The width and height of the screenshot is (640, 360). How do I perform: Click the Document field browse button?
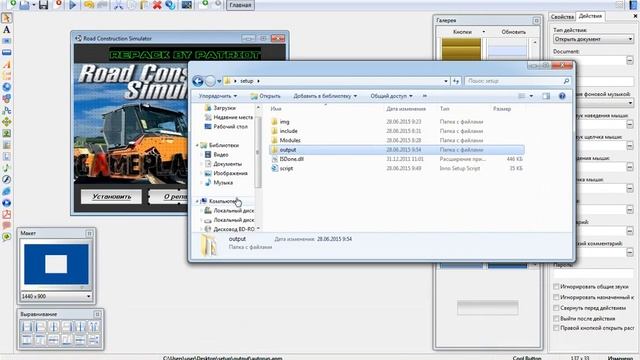[629, 60]
